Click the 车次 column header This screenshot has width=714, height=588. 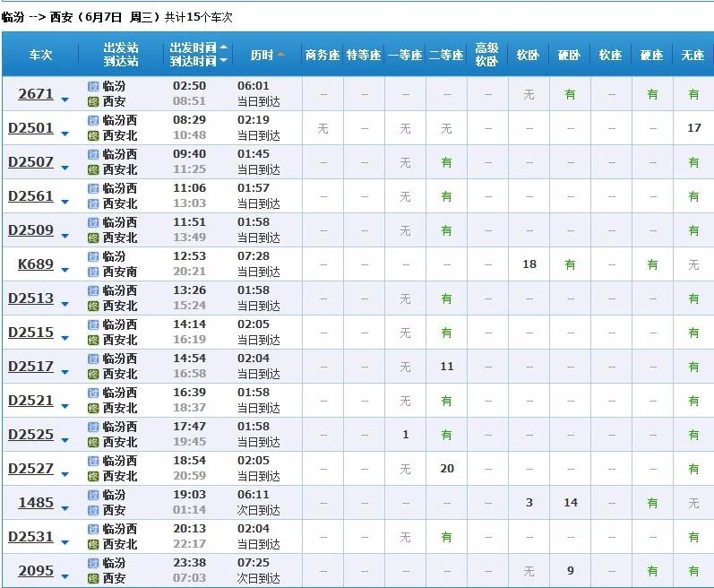(40, 55)
